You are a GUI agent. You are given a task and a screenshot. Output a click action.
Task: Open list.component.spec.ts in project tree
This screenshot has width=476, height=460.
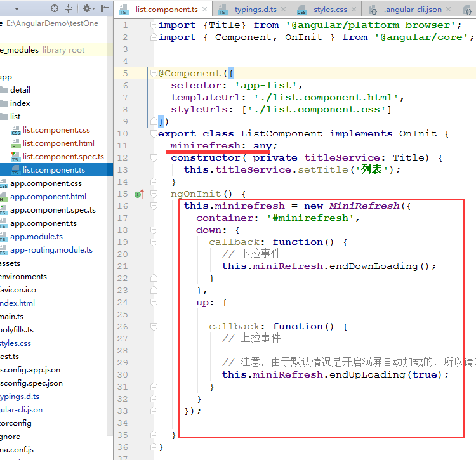[63, 157]
